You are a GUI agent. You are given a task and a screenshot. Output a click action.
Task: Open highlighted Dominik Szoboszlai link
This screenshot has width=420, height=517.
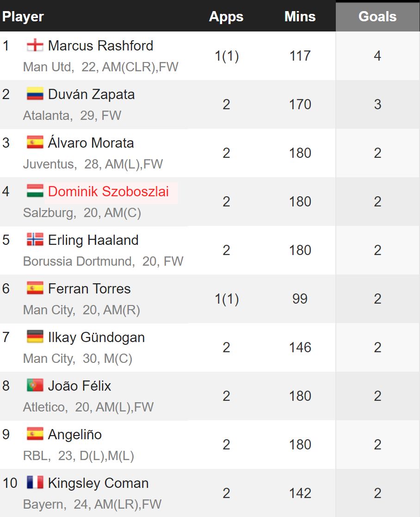108,192
